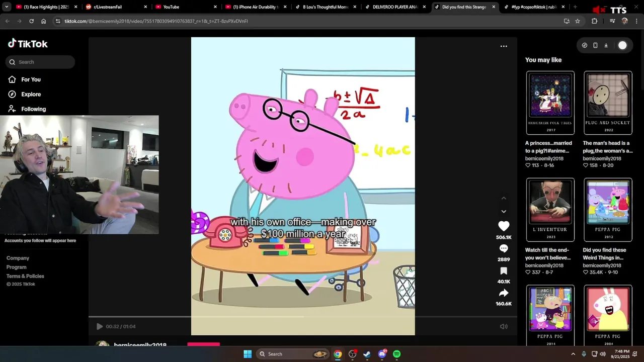Open Spotify from the taskbar
The height and width of the screenshot is (362, 644).
[396, 354]
